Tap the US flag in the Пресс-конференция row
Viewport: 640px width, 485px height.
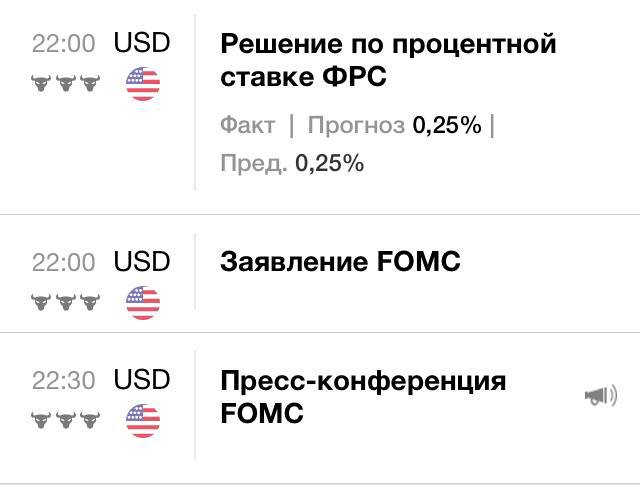[x=143, y=420]
